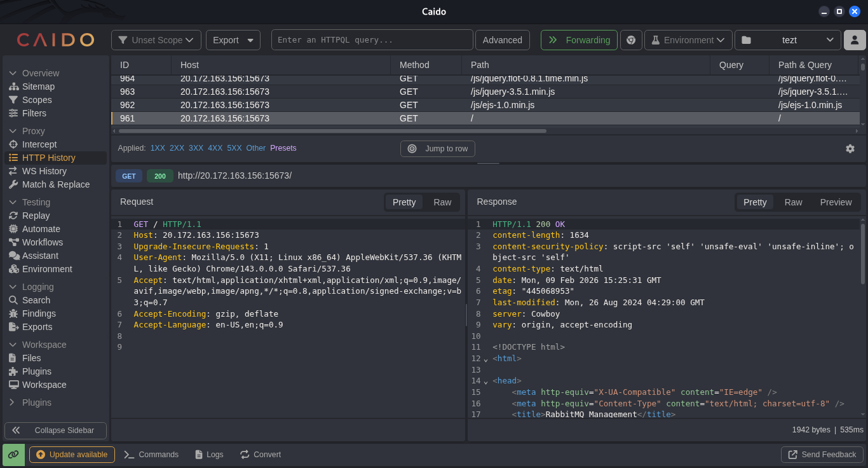Image resolution: width=868 pixels, height=468 pixels.
Task: Open the Findings bug item
Action: tap(39, 313)
